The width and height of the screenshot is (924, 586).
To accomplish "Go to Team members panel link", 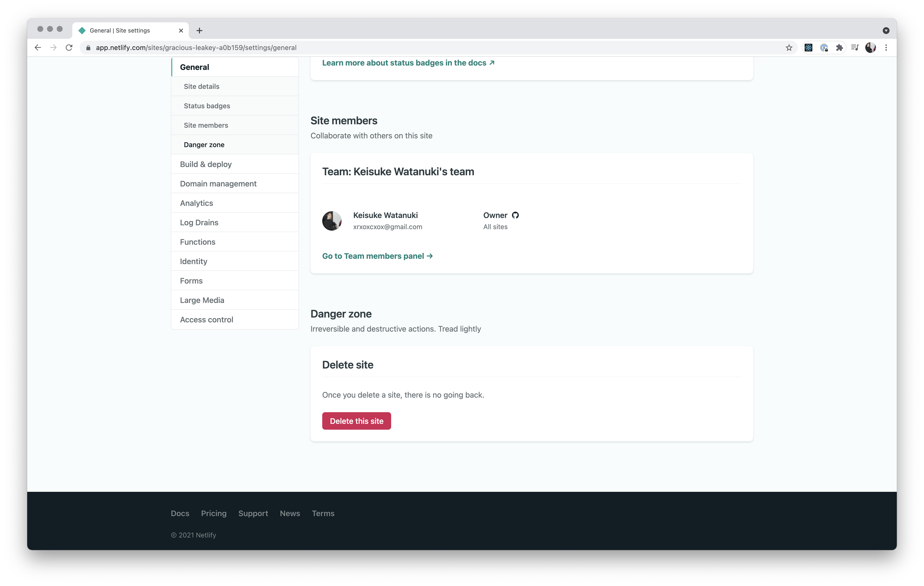I will 377,256.
